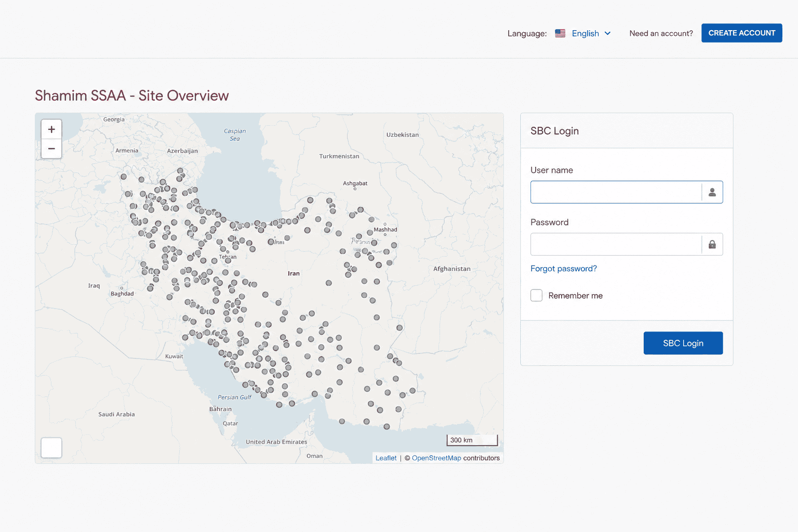798x532 pixels.
Task: Click the blank square map control button
Action: (x=51, y=448)
